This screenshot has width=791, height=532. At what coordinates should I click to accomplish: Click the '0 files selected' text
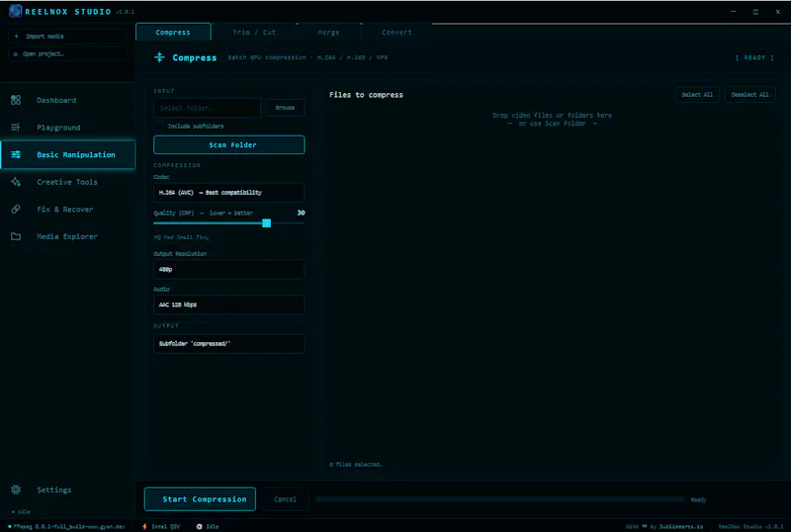point(356,465)
